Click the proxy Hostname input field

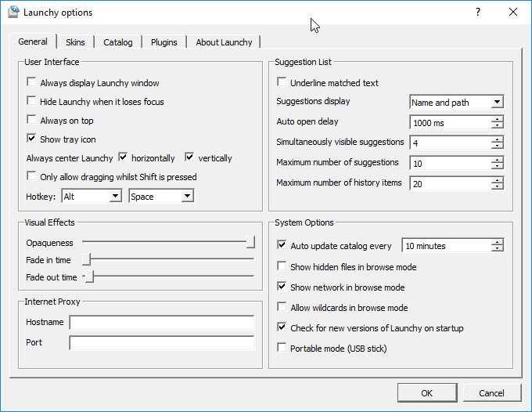pyautogui.click(x=161, y=323)
